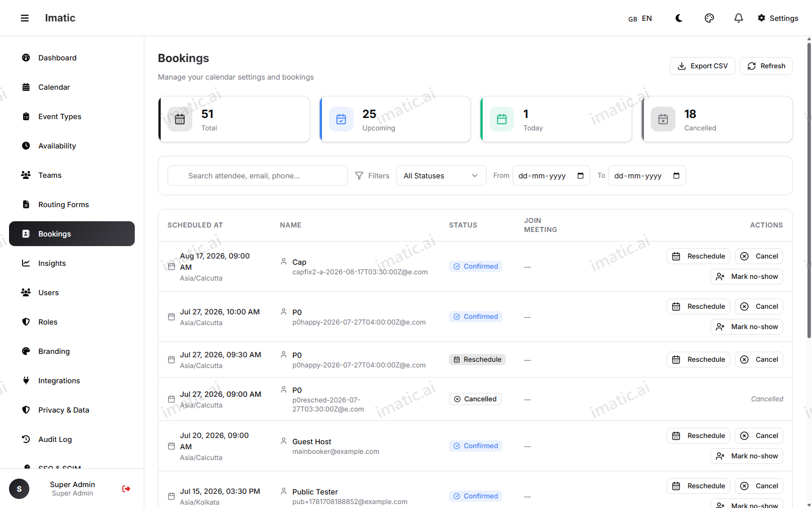Screen dimensions: 812x508
Task: Navigate to Teams
Action: (72, 175)
